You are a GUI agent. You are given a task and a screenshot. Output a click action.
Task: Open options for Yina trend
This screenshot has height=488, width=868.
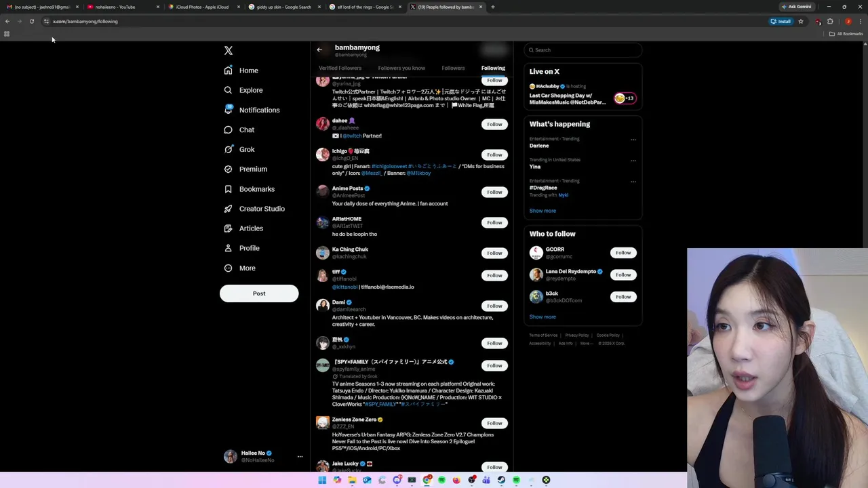[x=633, y=161]
